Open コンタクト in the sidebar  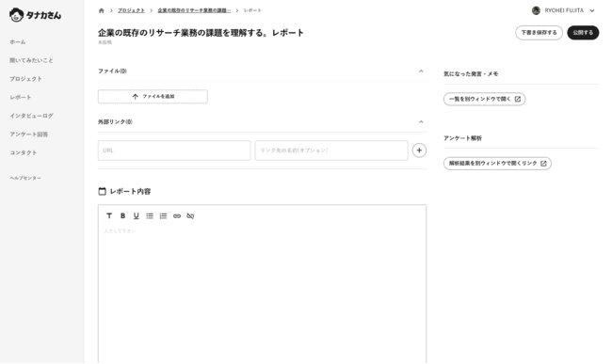[23, 152]
